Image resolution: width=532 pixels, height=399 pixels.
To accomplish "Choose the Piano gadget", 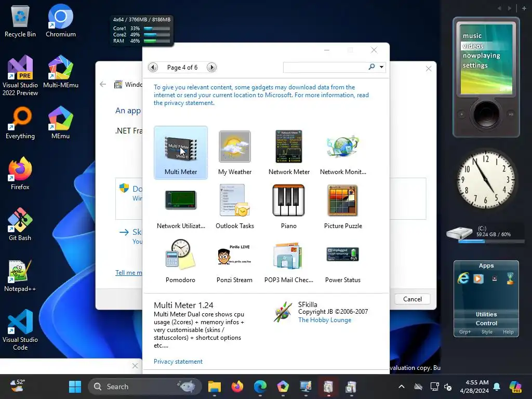I will point(289,207).
